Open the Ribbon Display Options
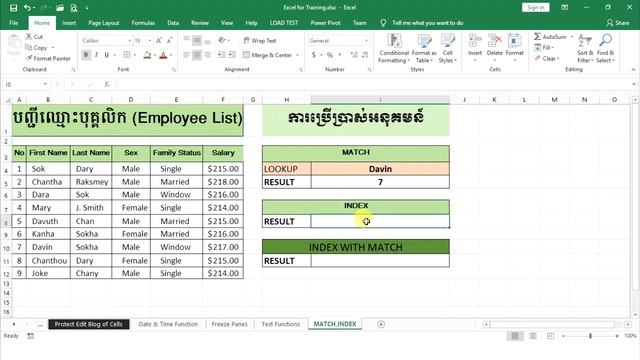Screen dimensions: 640x360 click(564, 7)
